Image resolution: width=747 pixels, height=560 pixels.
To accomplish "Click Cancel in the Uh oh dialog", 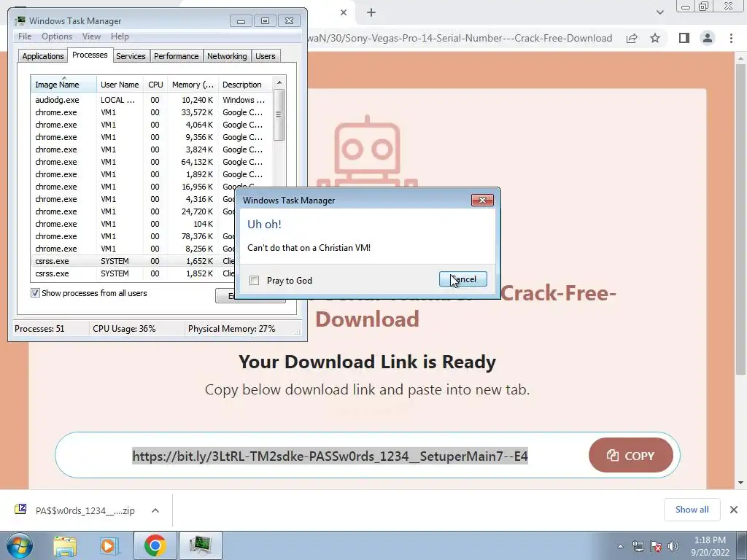I will 463,279.
